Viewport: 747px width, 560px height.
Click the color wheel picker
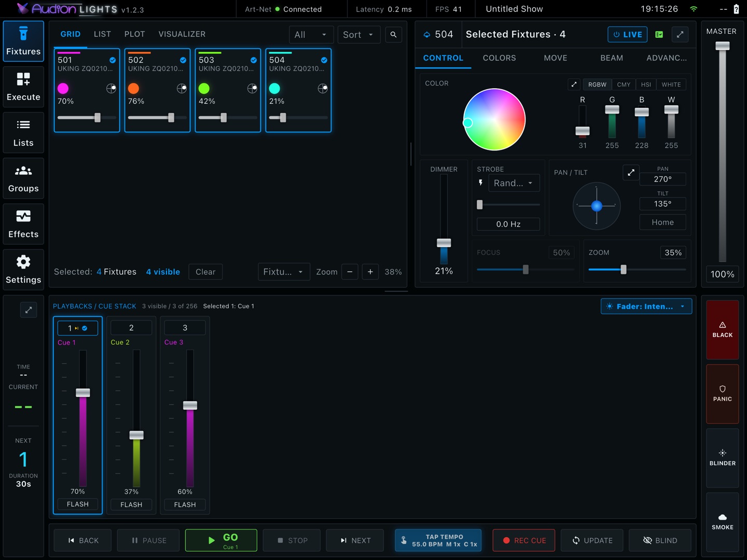494,120
